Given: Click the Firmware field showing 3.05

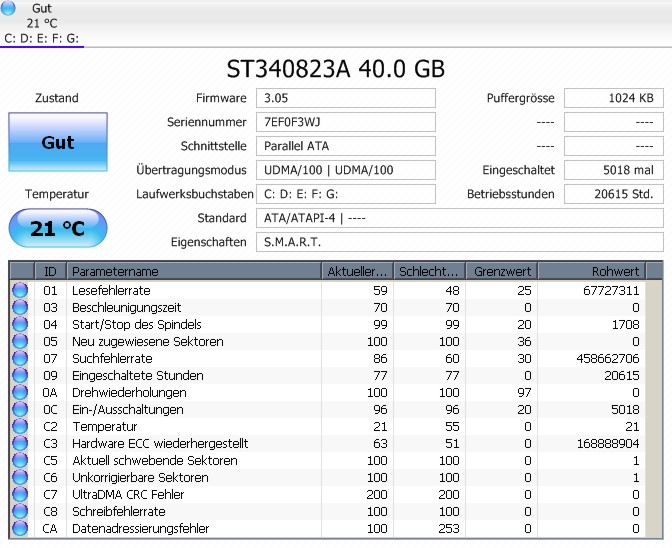Looking at the screenshot, I should click(346, 98).
